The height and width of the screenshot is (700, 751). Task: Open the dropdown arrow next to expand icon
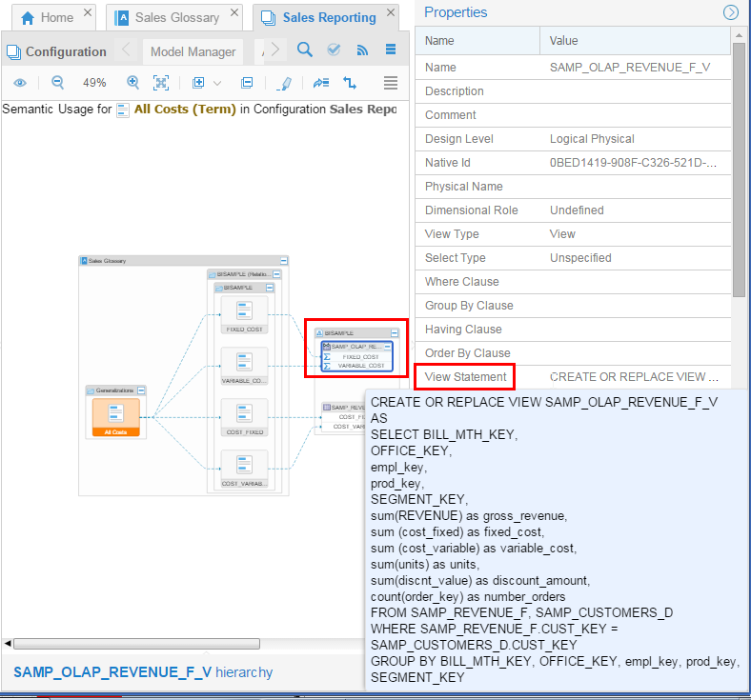point(217,83)
